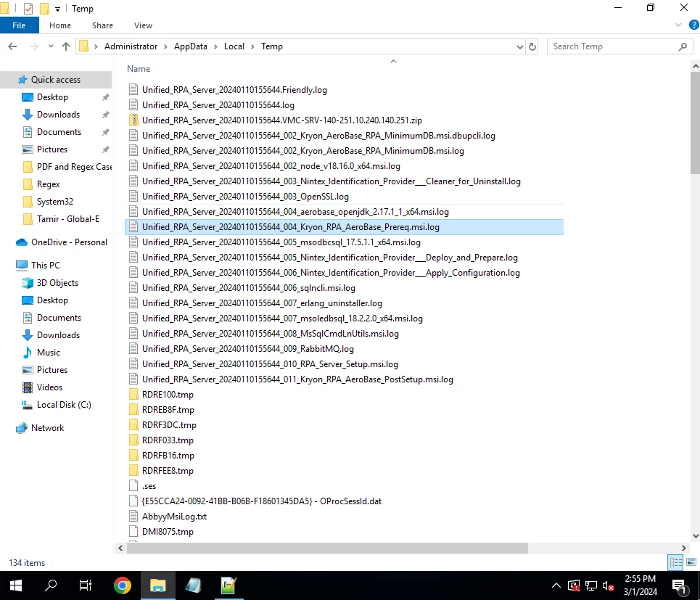Open the Help question mark icon

coord(693,25)
